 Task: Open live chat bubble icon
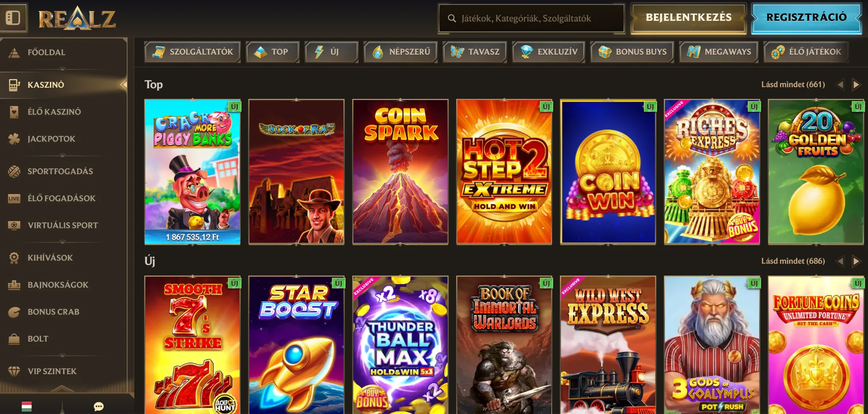[98, 407]
